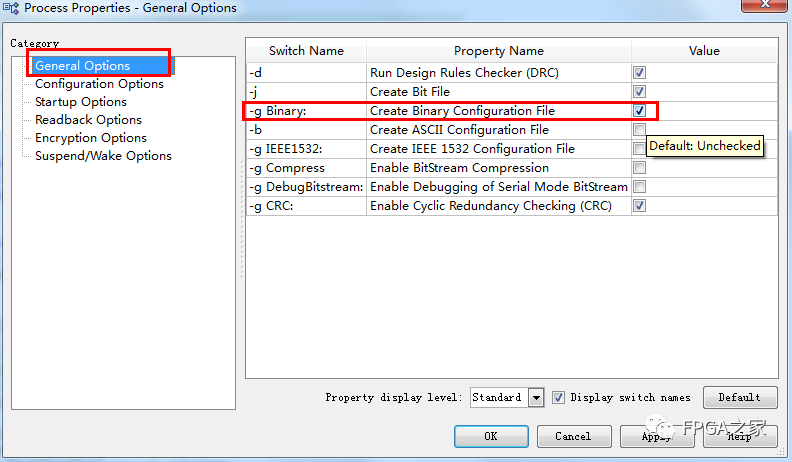Click the Process Properties title bar icon
This screenshot has width=792, height=462.
click(11, 8)
